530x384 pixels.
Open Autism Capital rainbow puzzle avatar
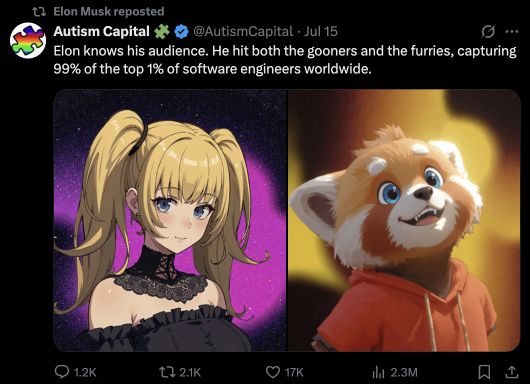pos(28,41)
